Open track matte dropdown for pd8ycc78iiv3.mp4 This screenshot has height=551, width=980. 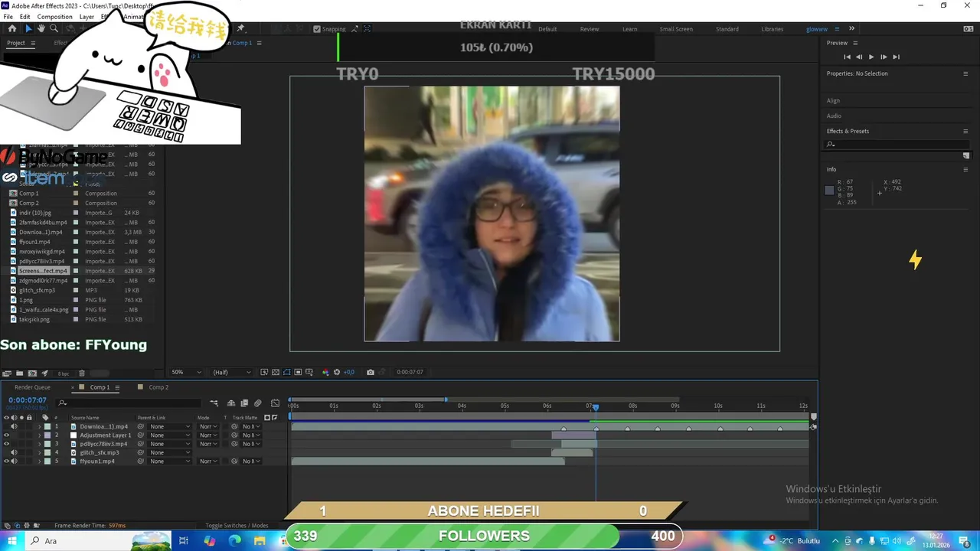[x=250, y=444]
